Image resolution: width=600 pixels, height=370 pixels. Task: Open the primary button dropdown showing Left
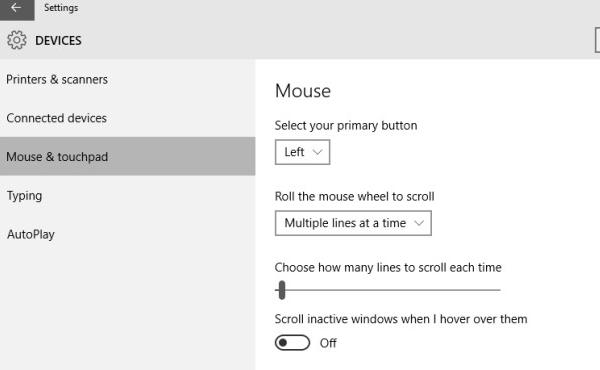click(x=302, y=152)
